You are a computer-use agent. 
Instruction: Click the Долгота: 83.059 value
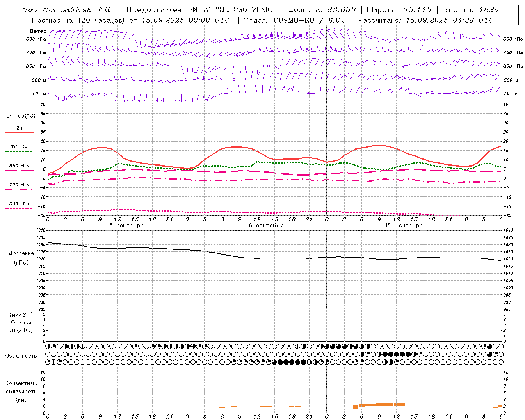[322, 10]
